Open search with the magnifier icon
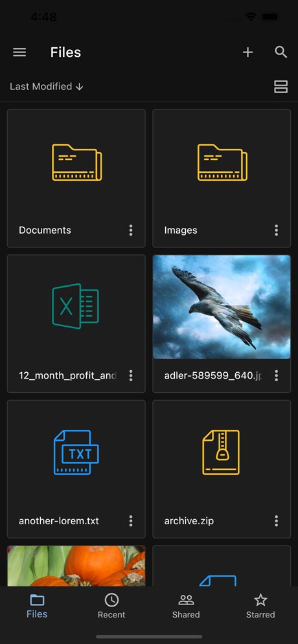This screenshot has width=298, height=644. pyautogui.click(x=281, y=52)
